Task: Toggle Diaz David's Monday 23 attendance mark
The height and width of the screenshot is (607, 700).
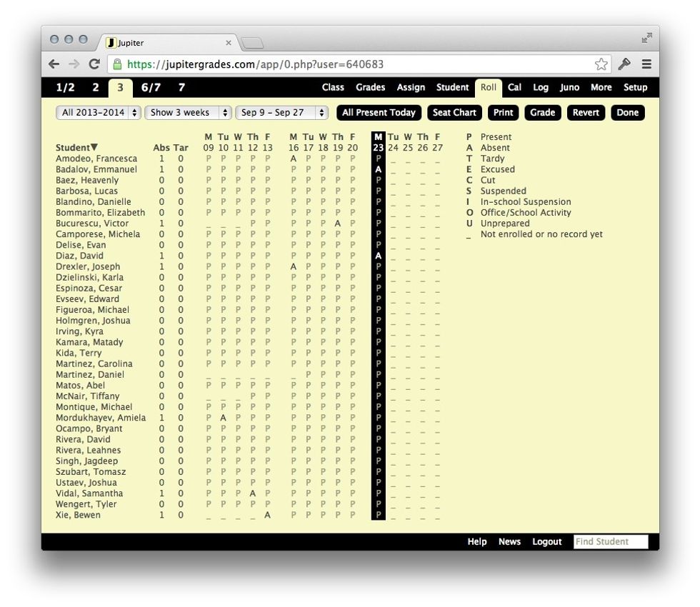Action: click(379, 256)
